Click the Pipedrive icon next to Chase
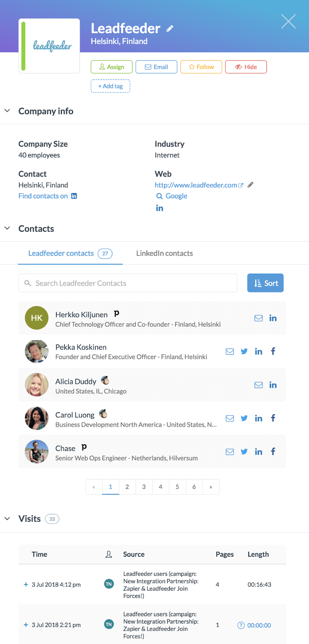Viewport: 309px width, 644px height. pyautogui.click(x=84, y=447)
